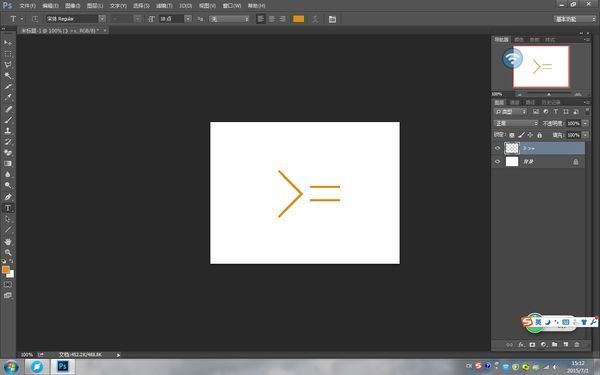Viewport: 600px width, 375px height.
Task: Toggle lock all padlock in Layers panel
Action: tap(540, 135)
